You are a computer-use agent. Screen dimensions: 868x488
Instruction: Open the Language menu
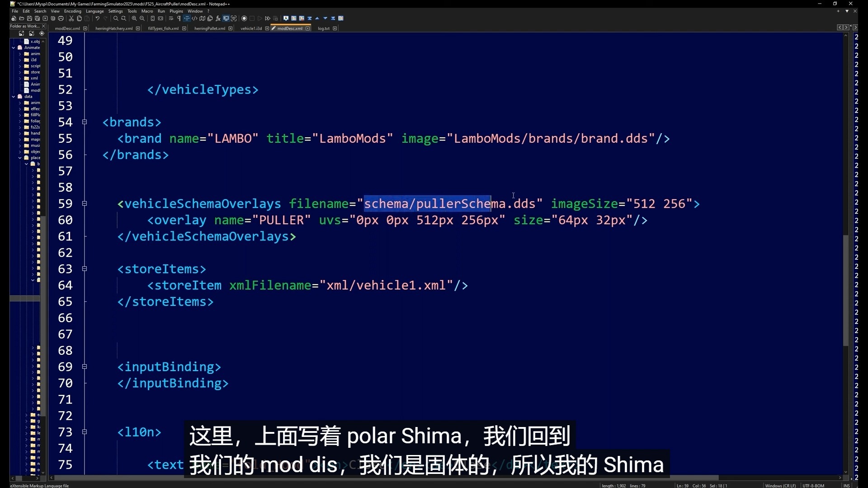click(x=95, y=11)
